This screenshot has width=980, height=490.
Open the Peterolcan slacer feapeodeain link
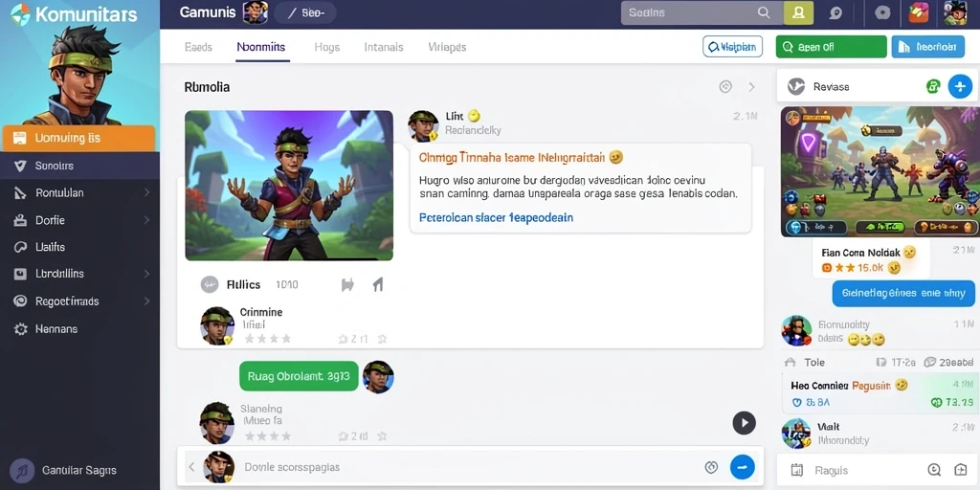tap(496, 217)
